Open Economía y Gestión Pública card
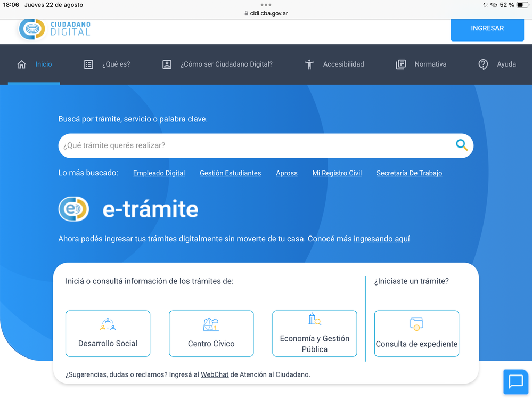 (x=314, y=333)
